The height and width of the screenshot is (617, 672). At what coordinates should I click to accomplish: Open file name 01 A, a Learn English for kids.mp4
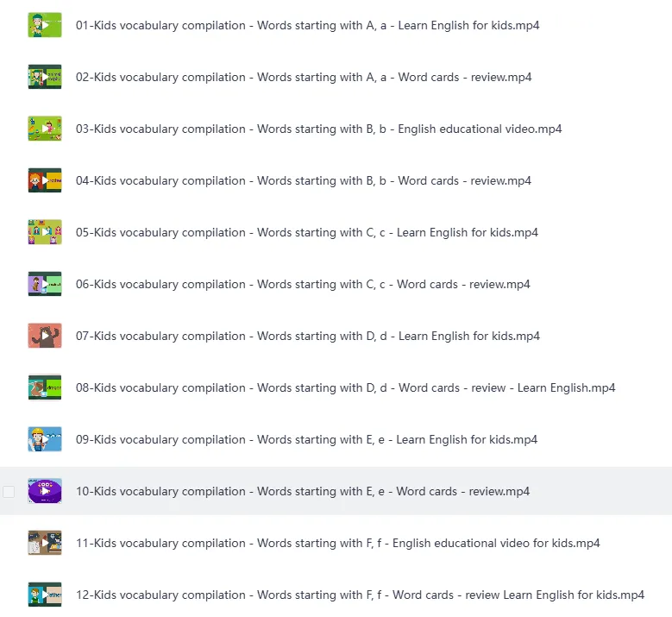click(307, 25)
